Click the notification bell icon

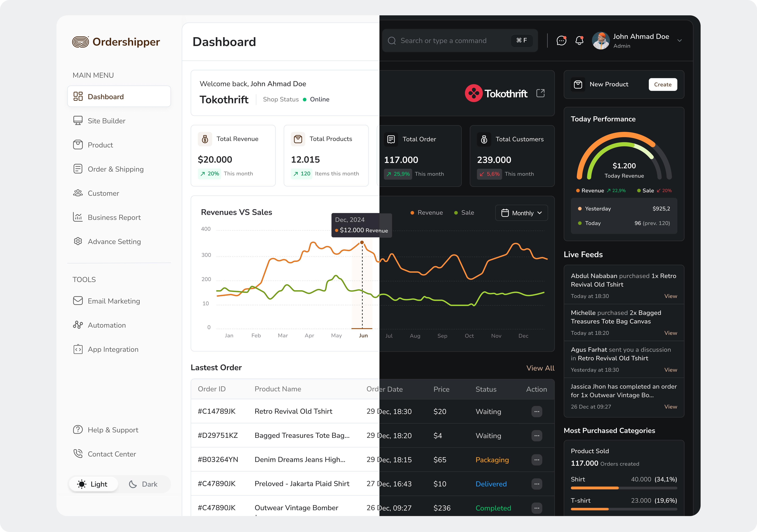pos(579,40)
